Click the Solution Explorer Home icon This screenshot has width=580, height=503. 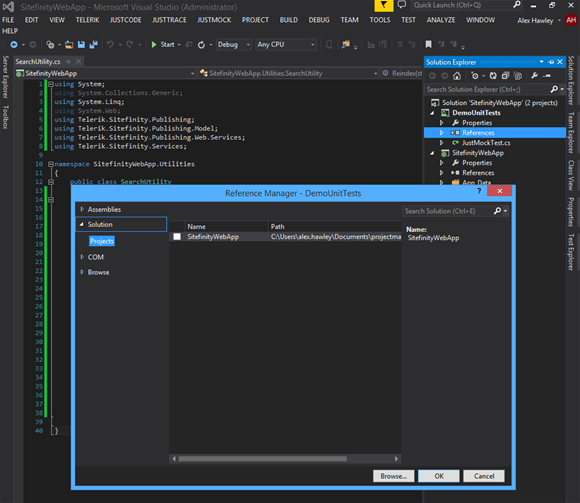tap(457, 76)
